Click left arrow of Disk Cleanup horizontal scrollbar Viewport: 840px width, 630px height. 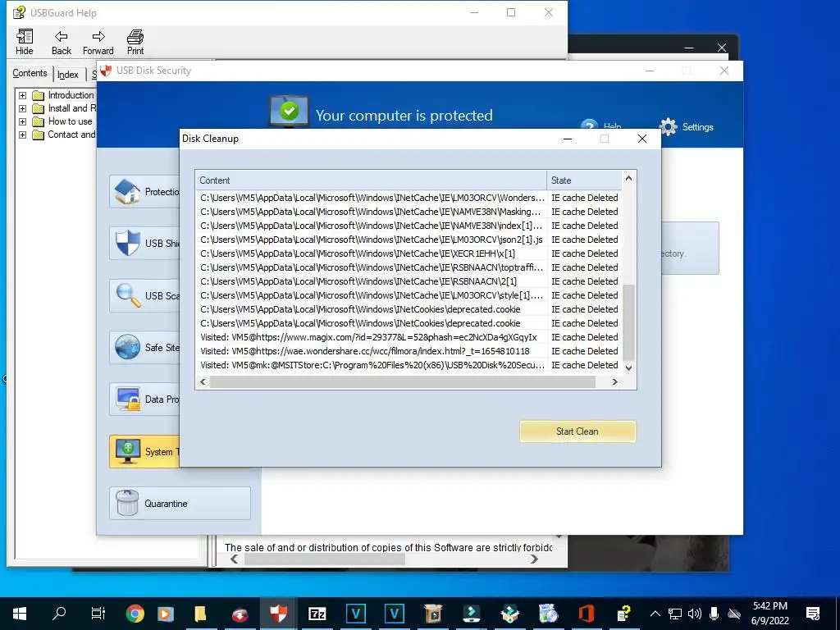pyautogui.click(x=203, y=382)
